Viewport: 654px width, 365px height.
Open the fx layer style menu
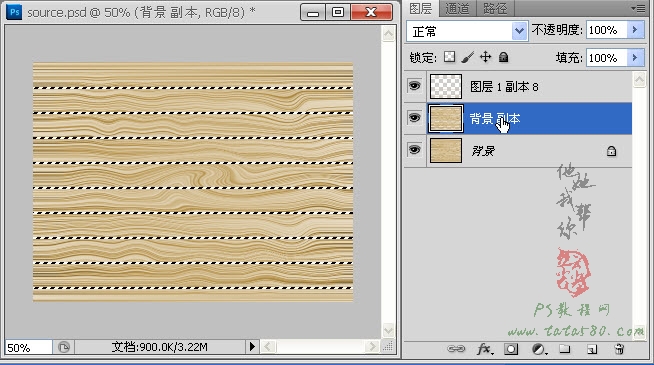[x=485, y=349]
